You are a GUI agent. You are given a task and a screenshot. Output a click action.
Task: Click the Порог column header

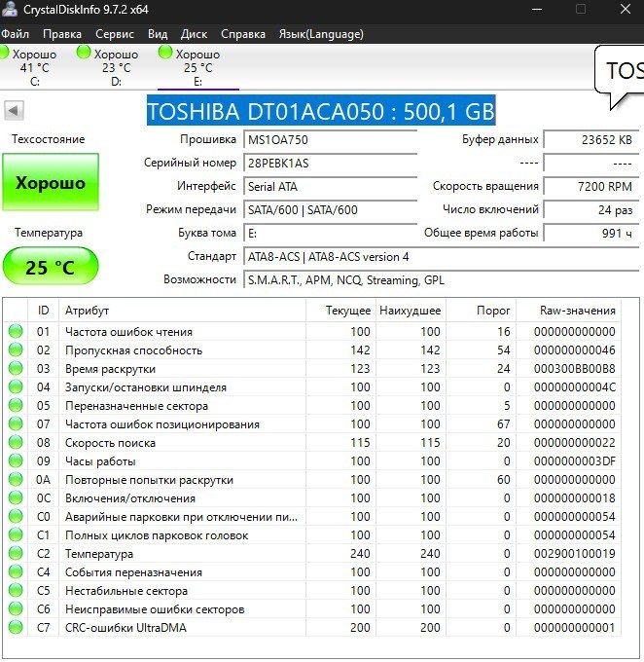tap(482, 311)
